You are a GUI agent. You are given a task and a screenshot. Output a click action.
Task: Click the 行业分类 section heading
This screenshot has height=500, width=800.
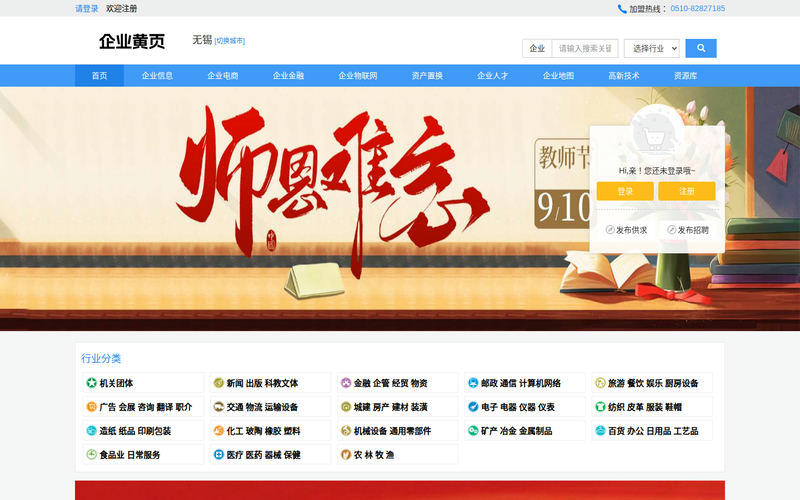(101, 359)
